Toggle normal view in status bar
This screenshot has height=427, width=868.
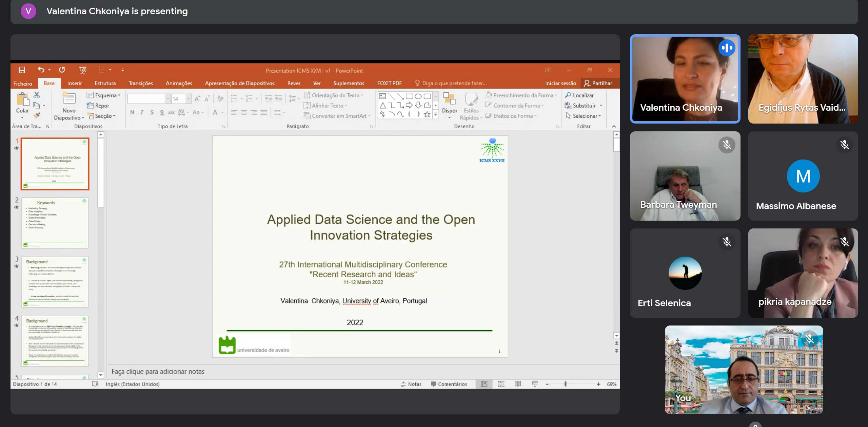pos(484,384)
